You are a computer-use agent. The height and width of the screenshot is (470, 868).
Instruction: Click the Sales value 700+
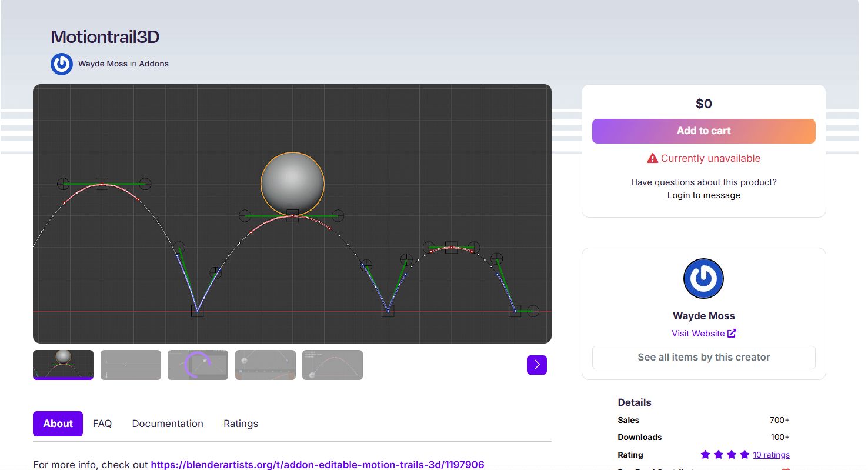pyautogui.click(x=779, y=420)
